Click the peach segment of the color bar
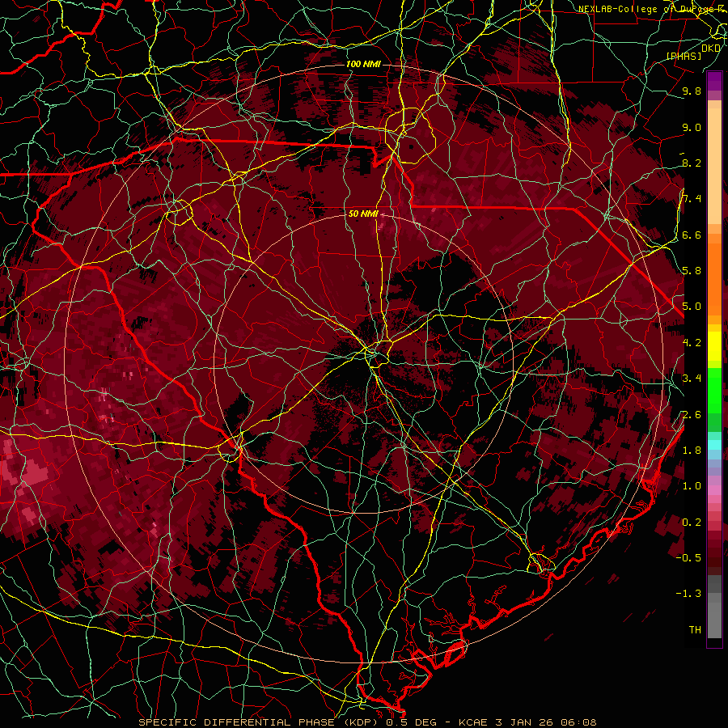This screenshot has height=728, width=728. [x=714, y=165]
